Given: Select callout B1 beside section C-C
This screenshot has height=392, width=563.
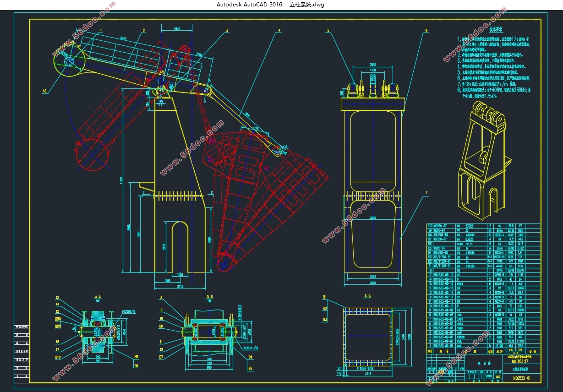Looking at the screenshot, I should (x=325, y=297).
